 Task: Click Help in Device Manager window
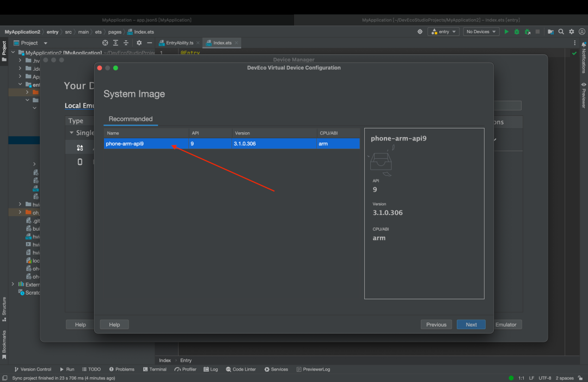pyautogui.click(x=80, y=325)
